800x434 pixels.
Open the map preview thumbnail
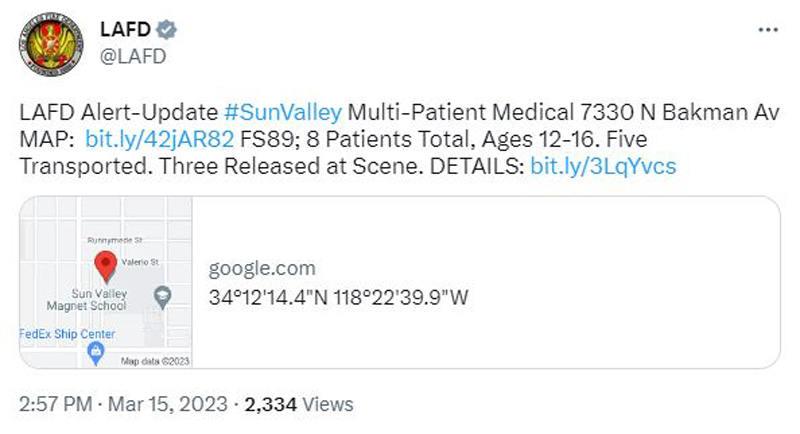pyautogui.click(x=106, y=282)
